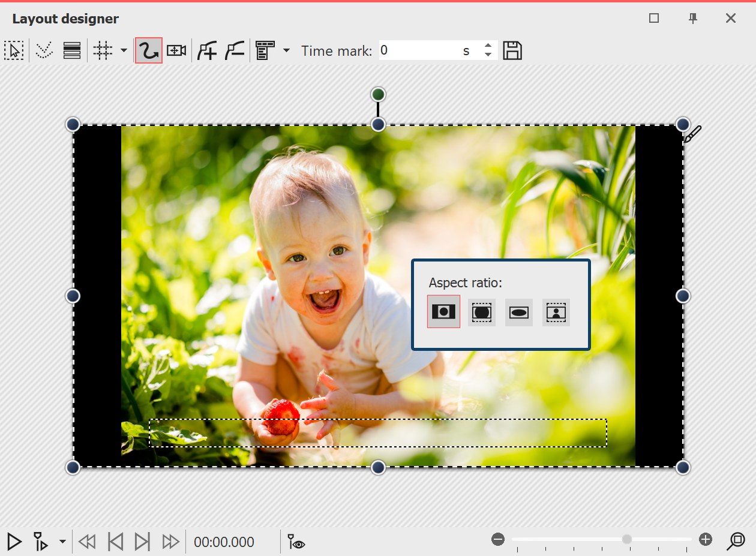Open the grid settings icon

click(x=102, y=50)
